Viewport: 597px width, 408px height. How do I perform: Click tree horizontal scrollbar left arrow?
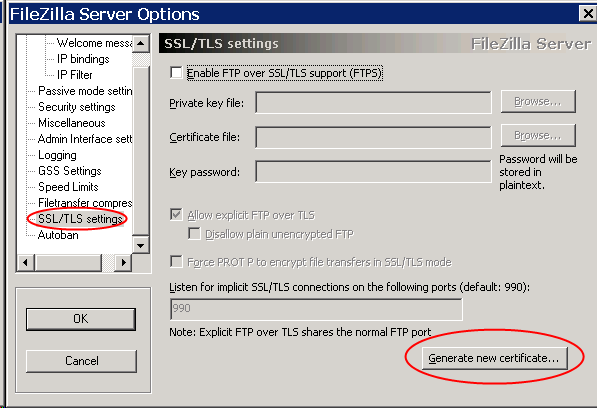pos(26,263)
